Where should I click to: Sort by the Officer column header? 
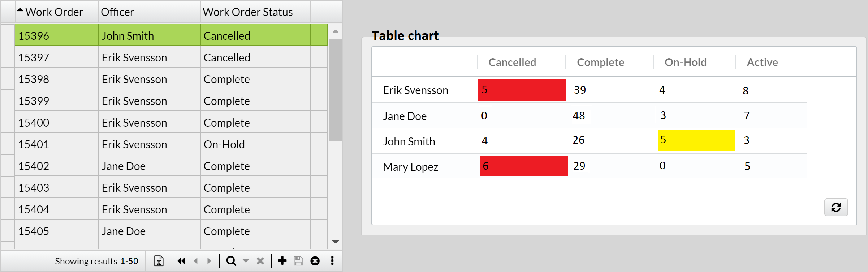click(x=118, y=12)
